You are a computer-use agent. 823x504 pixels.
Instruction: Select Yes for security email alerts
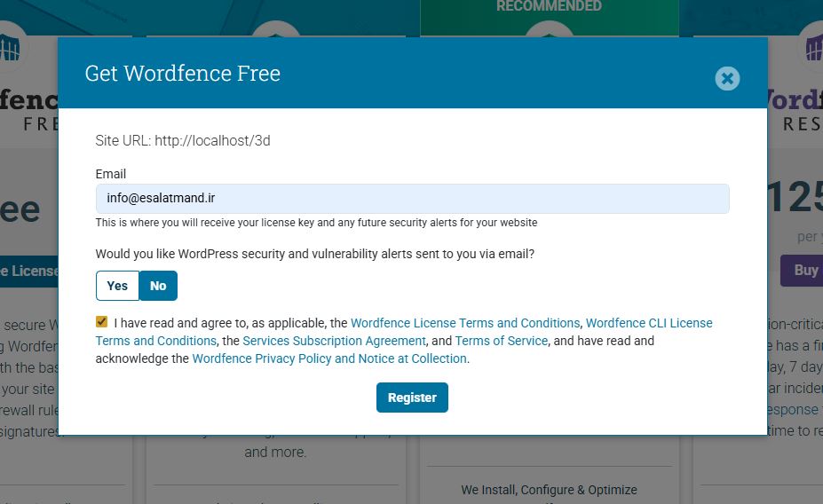click(x=117, y=286)
